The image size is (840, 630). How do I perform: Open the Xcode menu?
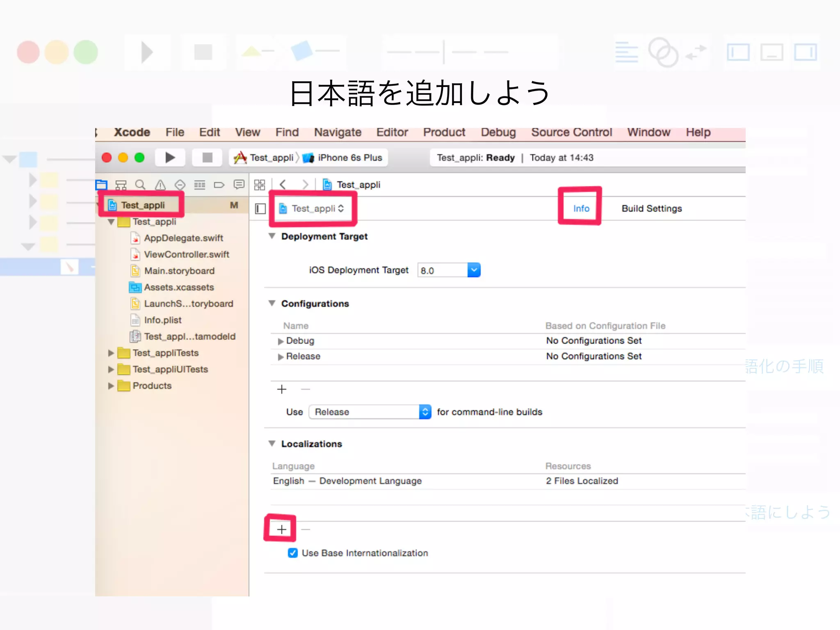point(132,132)
